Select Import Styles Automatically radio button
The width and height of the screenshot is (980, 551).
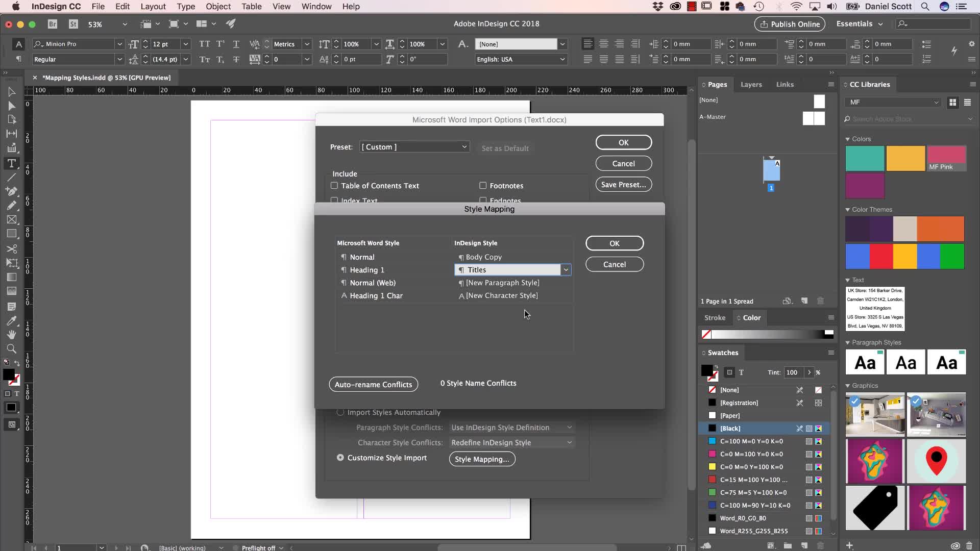coord(340,412)
